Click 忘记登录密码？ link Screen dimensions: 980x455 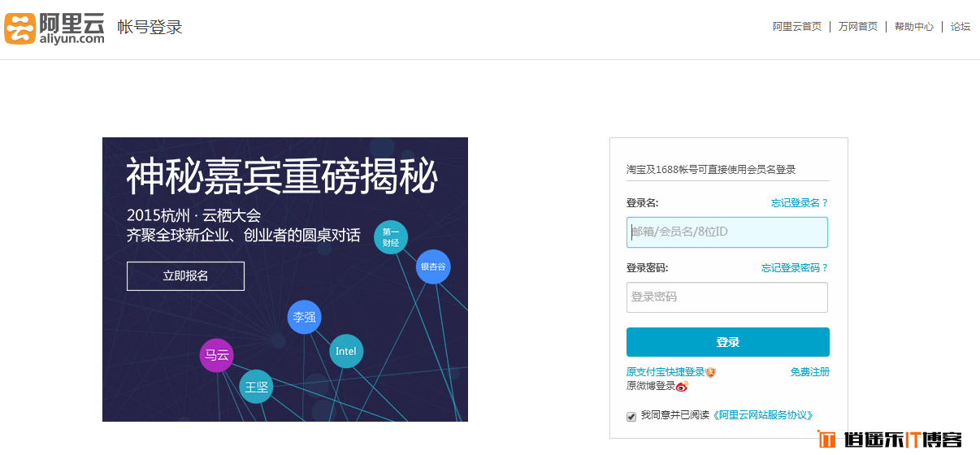[795, 268]
